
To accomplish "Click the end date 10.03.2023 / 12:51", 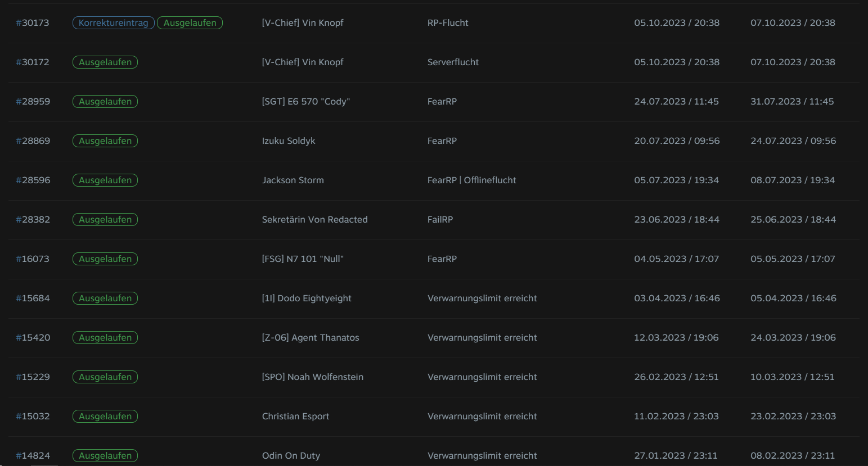I will pyautogui.click(x=793, y=377).
